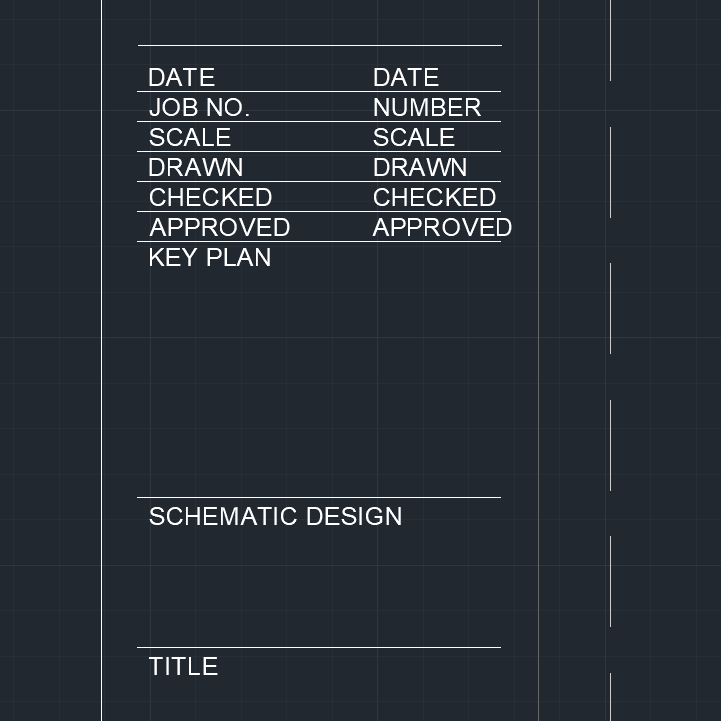Select the NUMBER attribute text
721x721 pixels.
point(427,108)
